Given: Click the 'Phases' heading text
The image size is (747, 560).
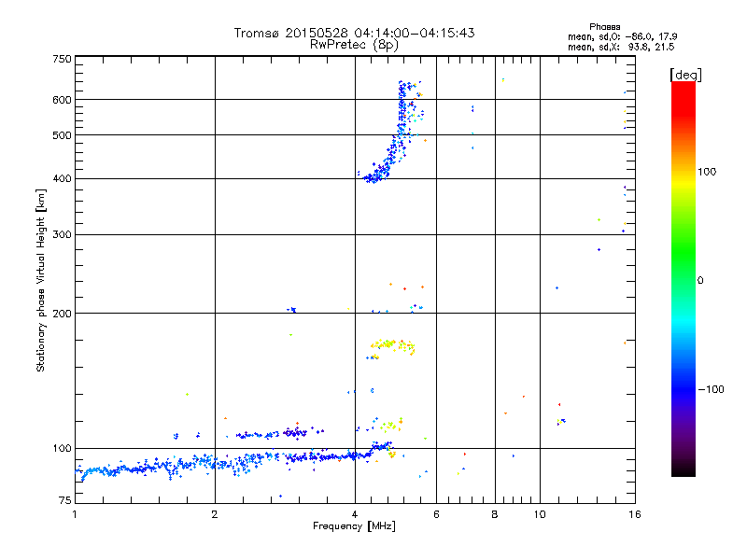Looking at the screenshot, I should pyautogui.click(x=604, y=27).
